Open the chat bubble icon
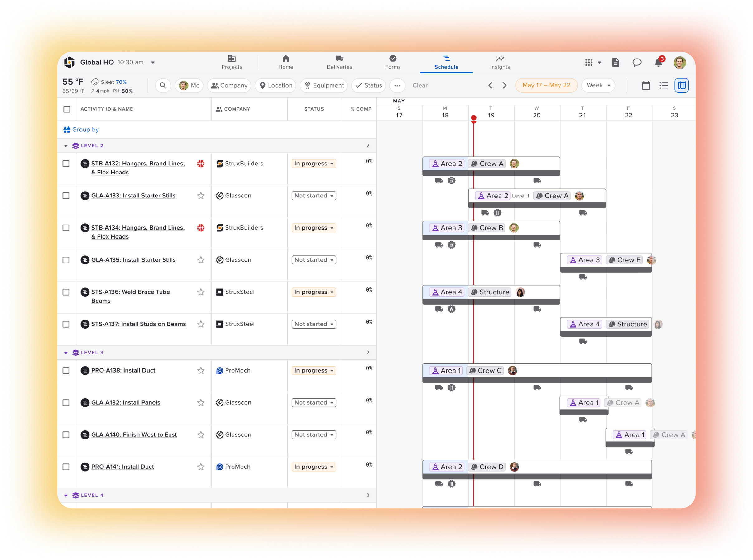 click(637, 62)
